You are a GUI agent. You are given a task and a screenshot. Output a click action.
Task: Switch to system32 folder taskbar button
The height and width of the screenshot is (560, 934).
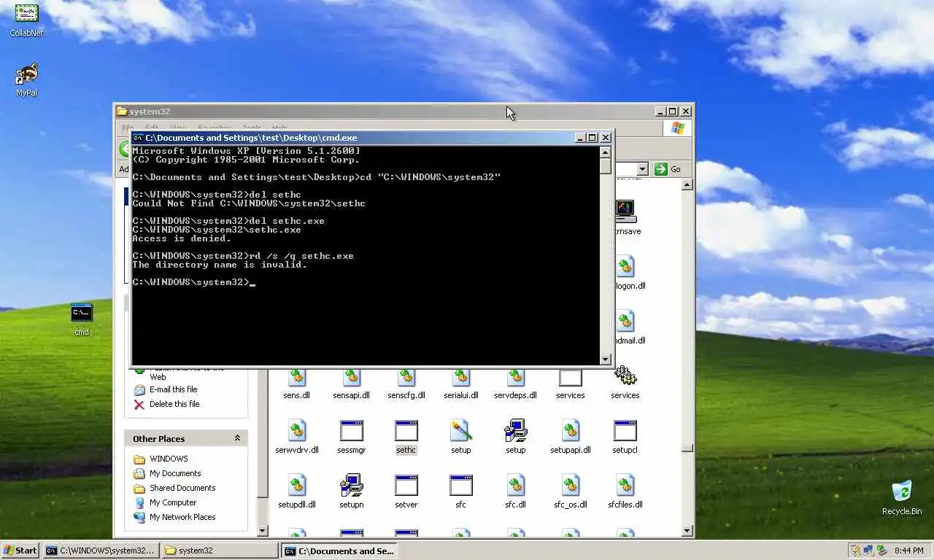pos(220,551)
